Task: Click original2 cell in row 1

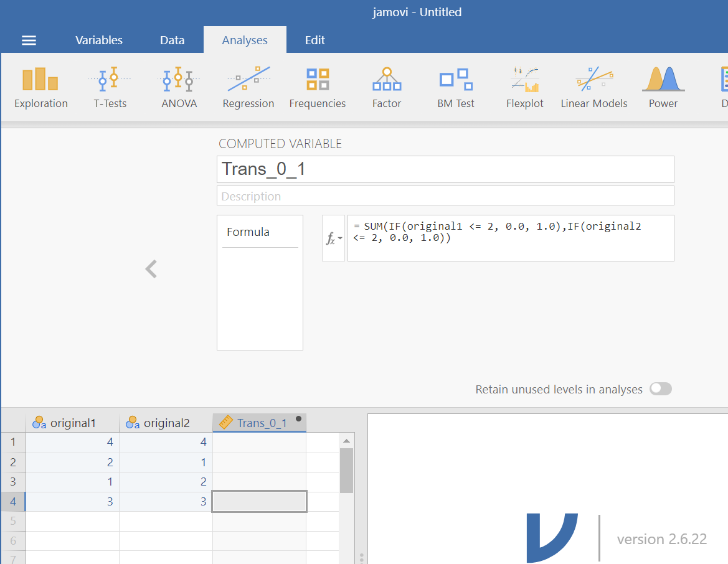Action: click(x=166, y=443)
